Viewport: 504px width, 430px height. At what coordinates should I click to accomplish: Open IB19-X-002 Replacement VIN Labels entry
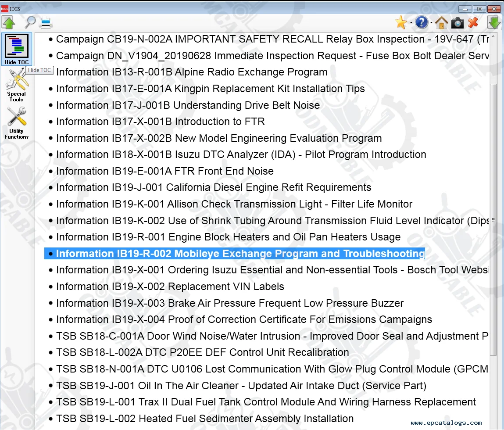(170, 287)
